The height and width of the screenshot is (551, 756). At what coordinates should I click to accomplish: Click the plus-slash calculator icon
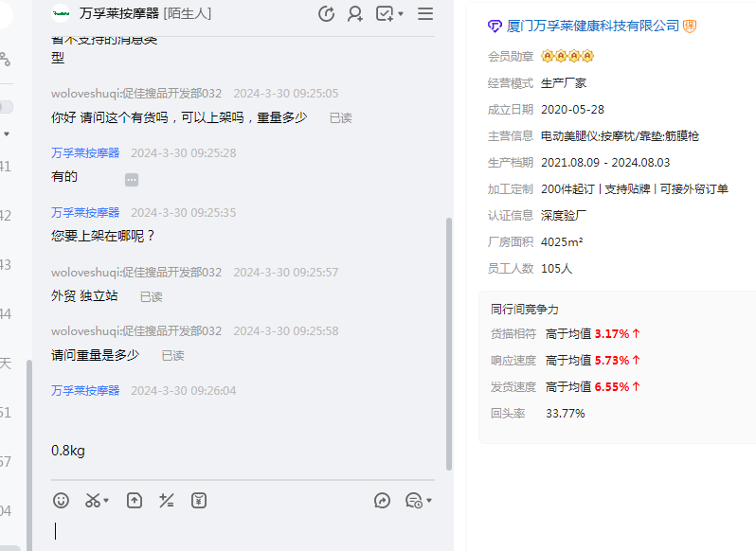(x=167, y=500)
